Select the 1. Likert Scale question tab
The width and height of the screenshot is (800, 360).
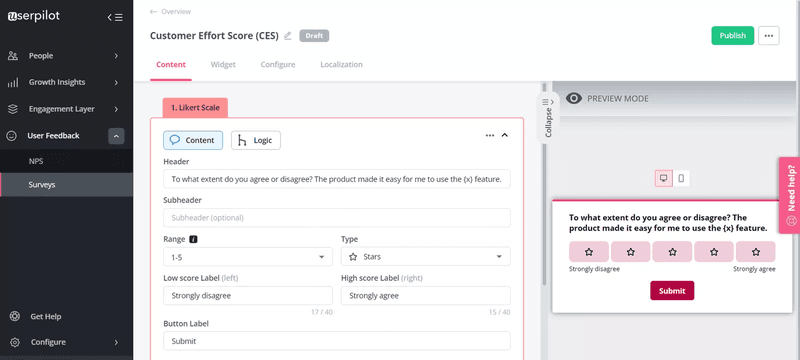click(x=195, y=108)
